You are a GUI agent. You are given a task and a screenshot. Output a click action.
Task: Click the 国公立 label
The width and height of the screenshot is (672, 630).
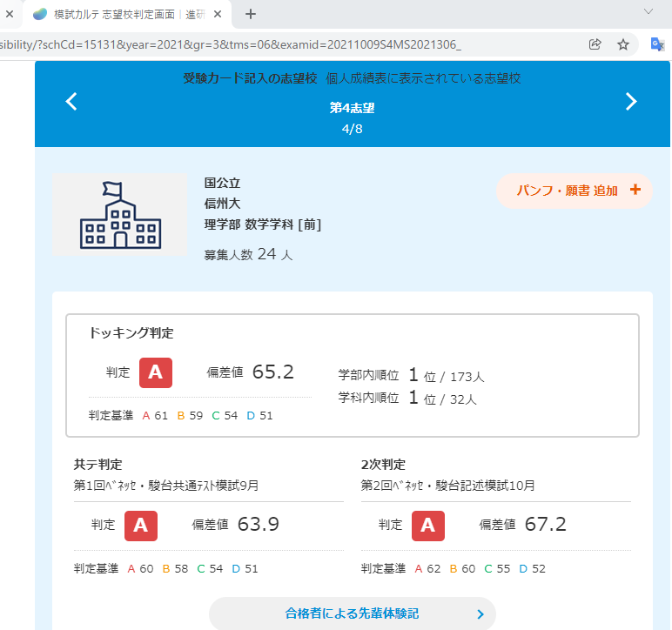(222, 183)
